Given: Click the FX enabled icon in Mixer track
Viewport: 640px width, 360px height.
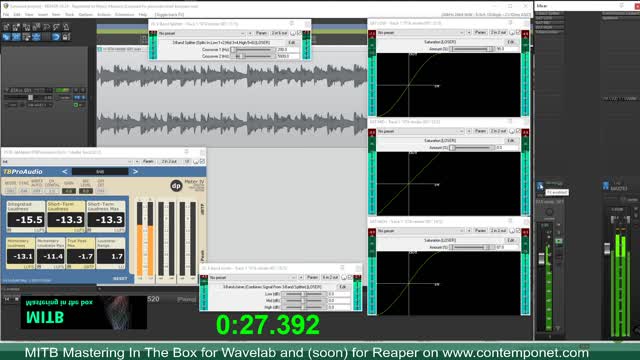Looking at the screenshot, I should click(x=540, y=186).
